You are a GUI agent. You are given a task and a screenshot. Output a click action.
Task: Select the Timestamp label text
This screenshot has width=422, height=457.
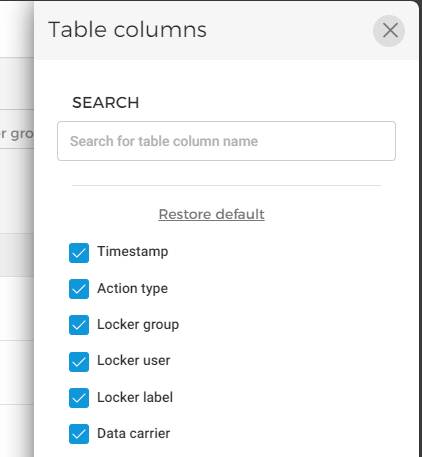tap(133, 252)
